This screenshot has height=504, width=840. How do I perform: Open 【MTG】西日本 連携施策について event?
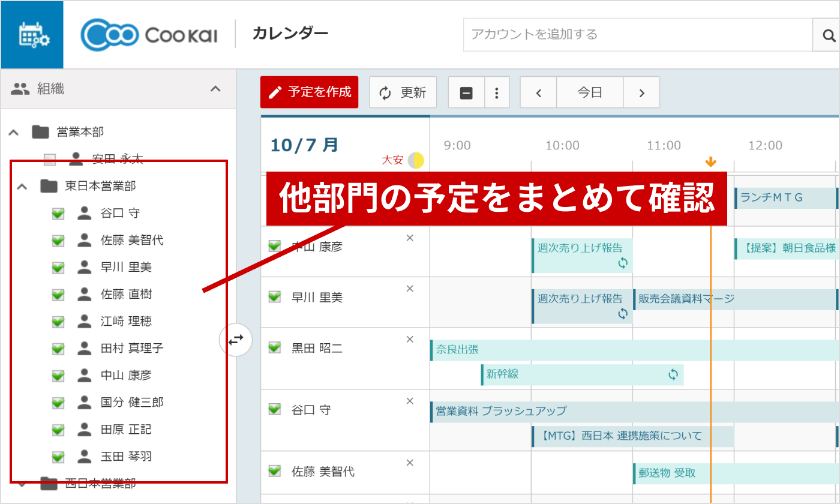coord(632,436)
